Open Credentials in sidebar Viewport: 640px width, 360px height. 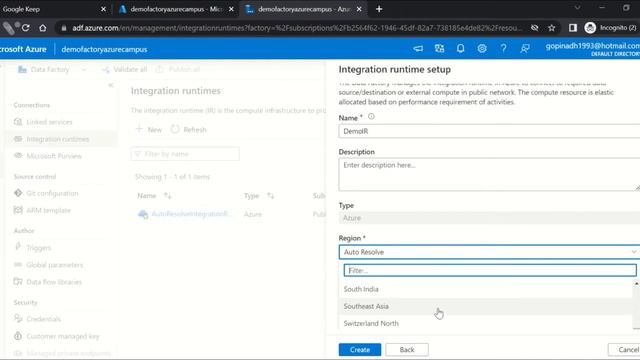coord(43,319)
